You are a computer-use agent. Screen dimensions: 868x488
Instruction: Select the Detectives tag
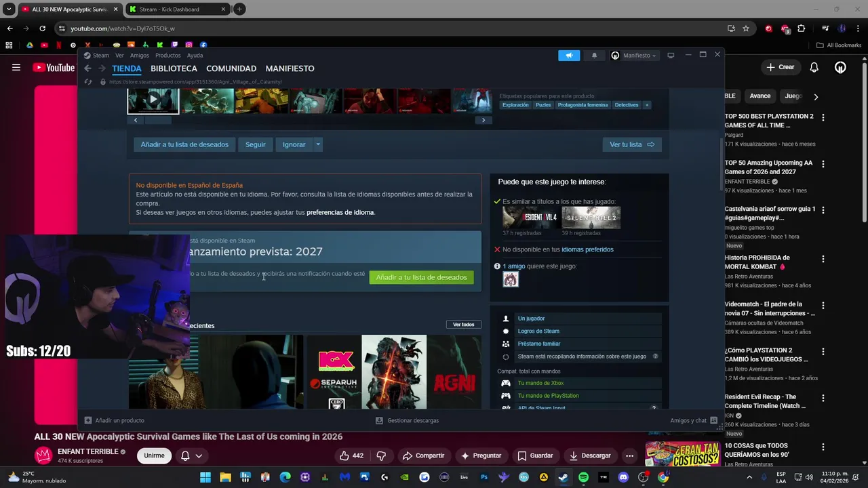627,105
